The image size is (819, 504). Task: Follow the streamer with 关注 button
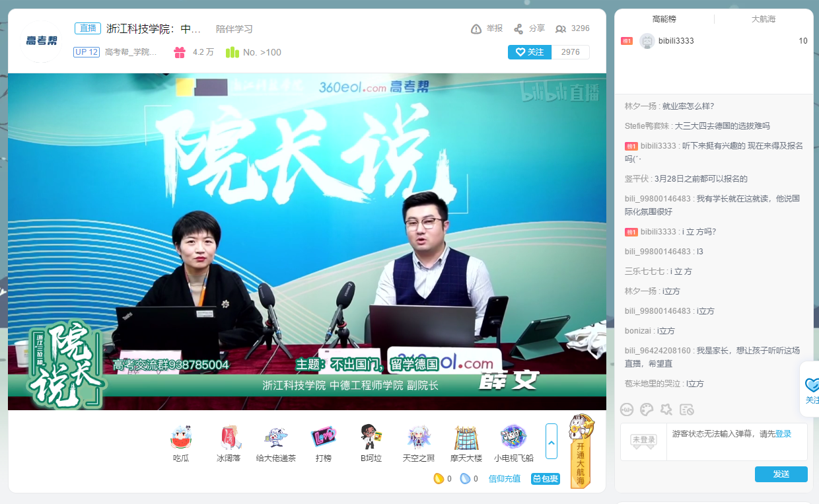coord(529,52)
